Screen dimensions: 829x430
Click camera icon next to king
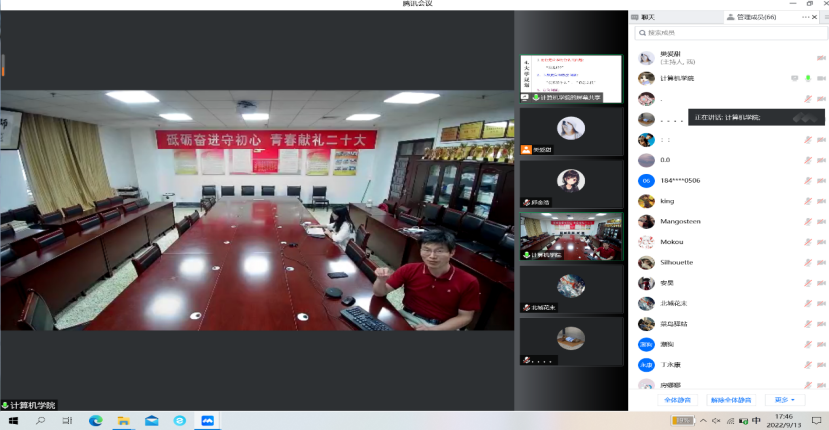click(821, 201)
